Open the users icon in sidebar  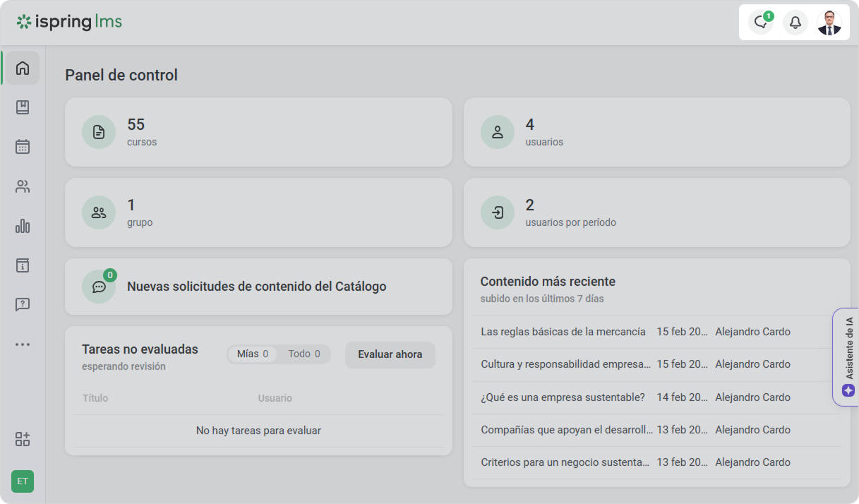[x=23, y=186]
